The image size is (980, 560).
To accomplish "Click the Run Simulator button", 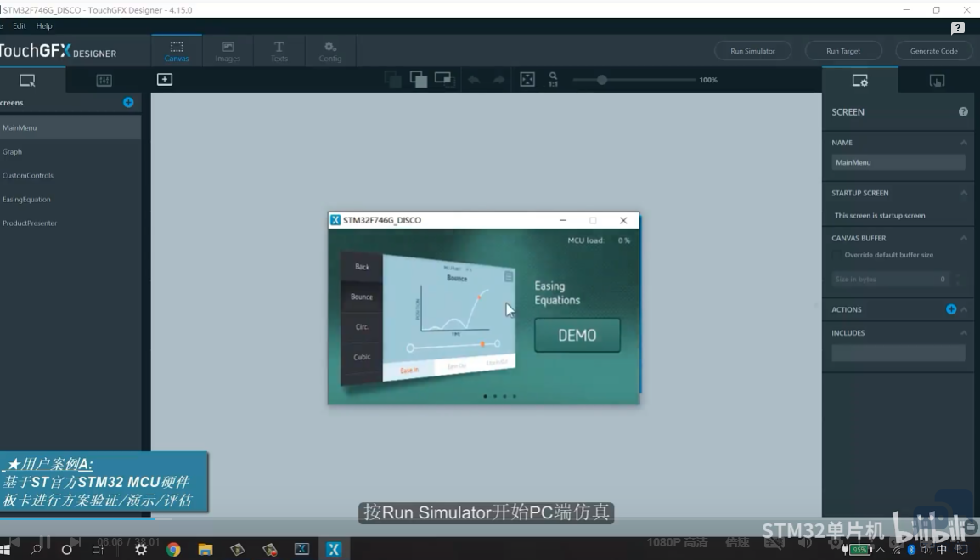I will coord(752,51).
